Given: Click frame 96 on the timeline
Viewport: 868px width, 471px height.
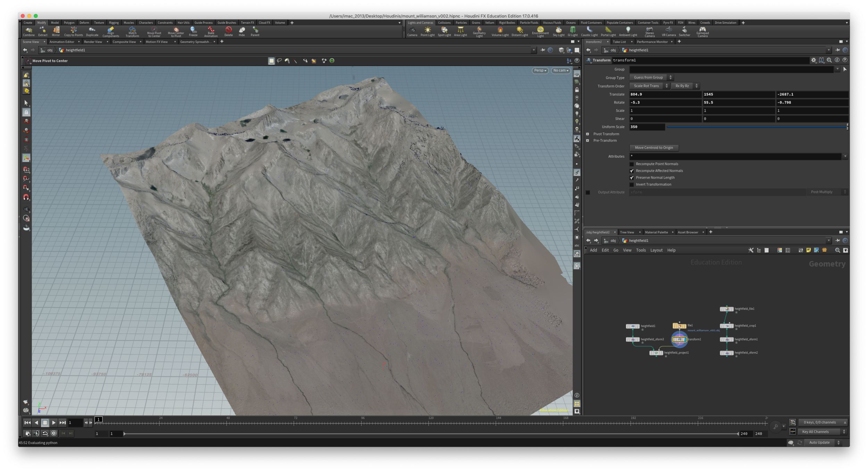Looking at the screenshot, I should point(362,422).
